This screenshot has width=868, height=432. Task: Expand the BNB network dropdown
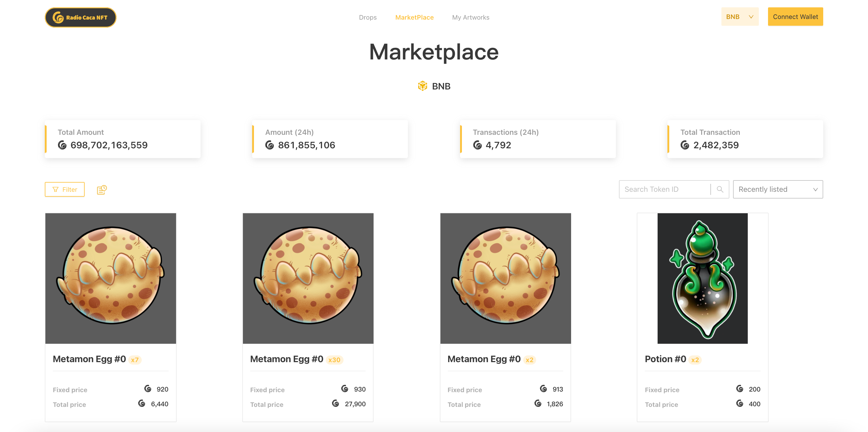pos(739,17)
